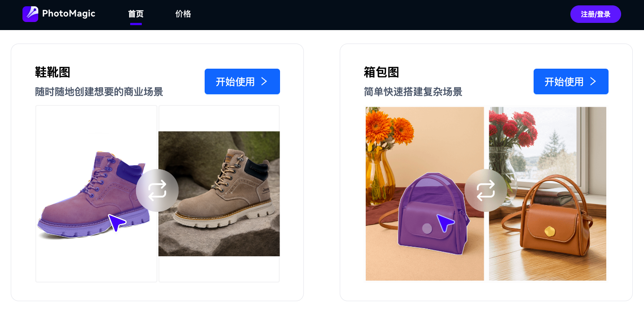
Task: Click the purple cursor arrow on the shoe
Action: (x=117, y=223)
